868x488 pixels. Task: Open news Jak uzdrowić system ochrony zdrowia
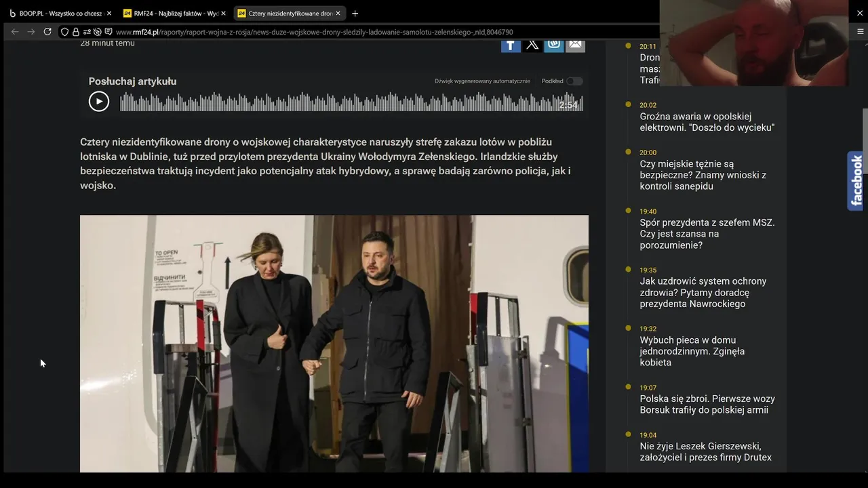point(703,292)
